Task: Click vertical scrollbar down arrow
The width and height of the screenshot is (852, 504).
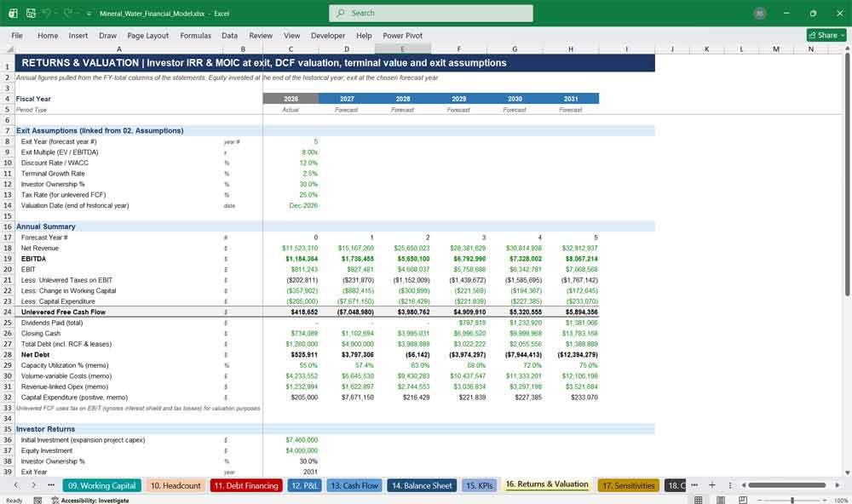Action: click(x=847, y=473)
